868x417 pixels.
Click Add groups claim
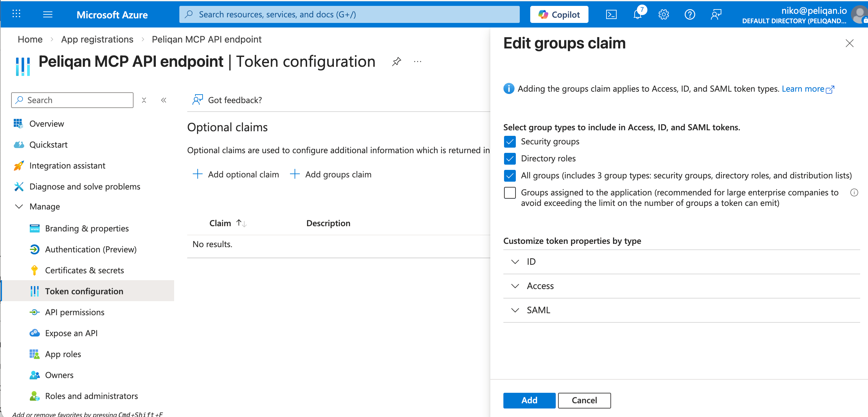coord(331,174)
